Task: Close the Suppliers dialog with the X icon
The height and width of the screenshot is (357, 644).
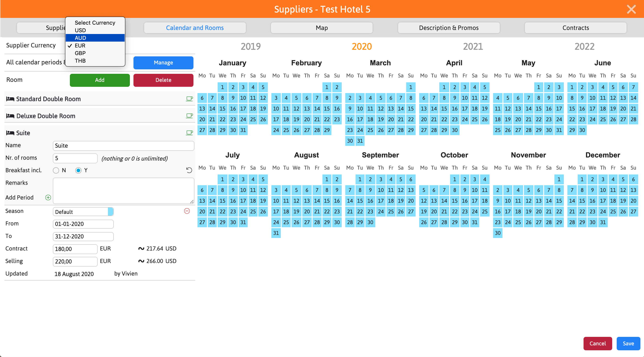Action: click(x=631, y=9)
